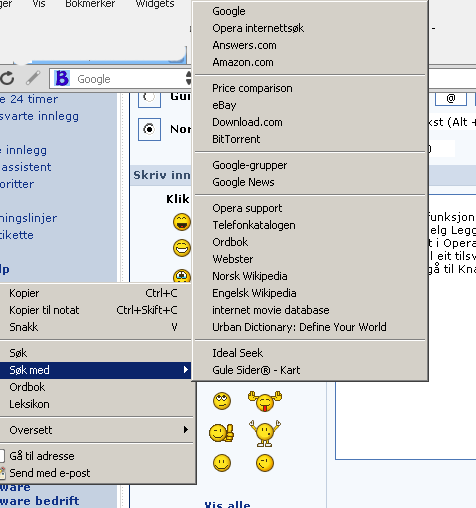Choose Price comparison search
Screen dimensions: 476x508
310,88
